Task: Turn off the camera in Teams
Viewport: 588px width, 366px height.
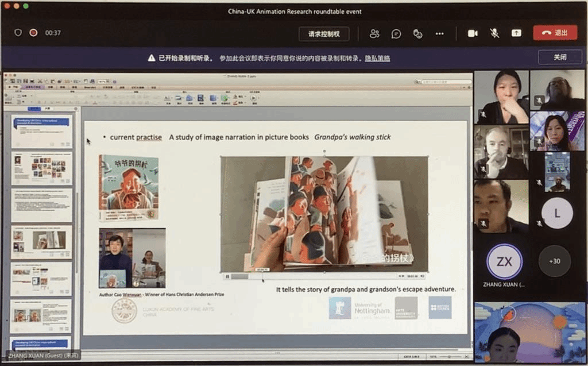Action: click(x=473, y=33)
